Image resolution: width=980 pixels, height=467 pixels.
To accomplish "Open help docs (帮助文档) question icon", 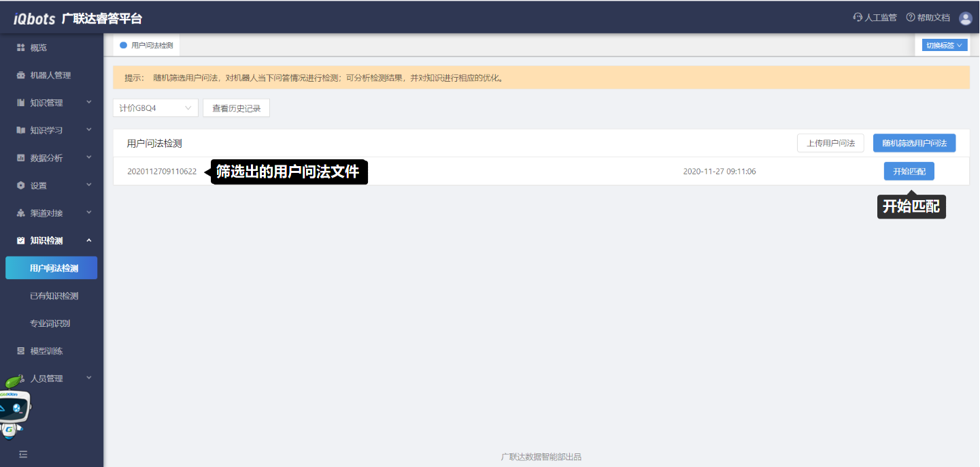I will 910,18.
